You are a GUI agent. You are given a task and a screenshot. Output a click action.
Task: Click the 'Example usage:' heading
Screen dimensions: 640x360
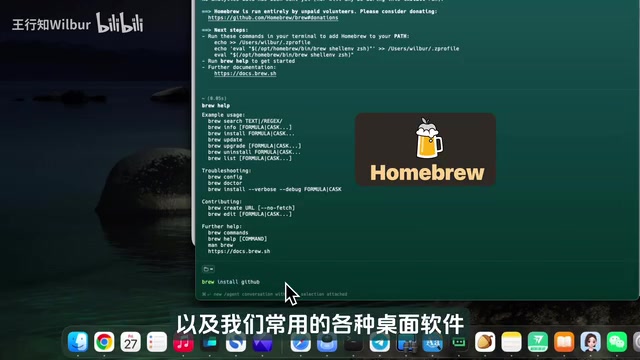(223, 115)
